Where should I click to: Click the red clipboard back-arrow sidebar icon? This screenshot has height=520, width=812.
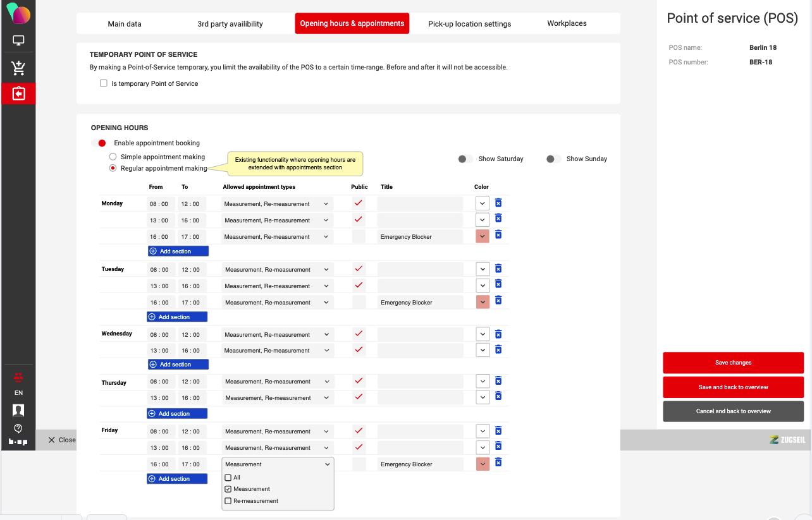18,94
